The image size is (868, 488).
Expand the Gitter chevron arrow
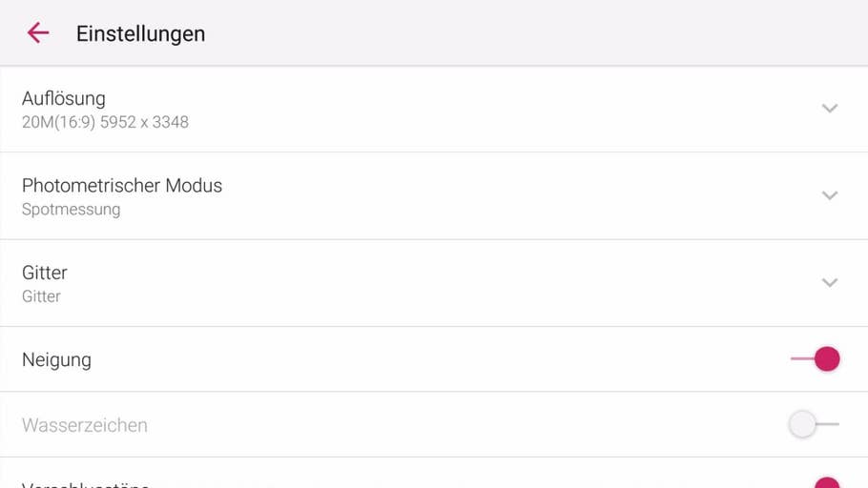(830, 283)
